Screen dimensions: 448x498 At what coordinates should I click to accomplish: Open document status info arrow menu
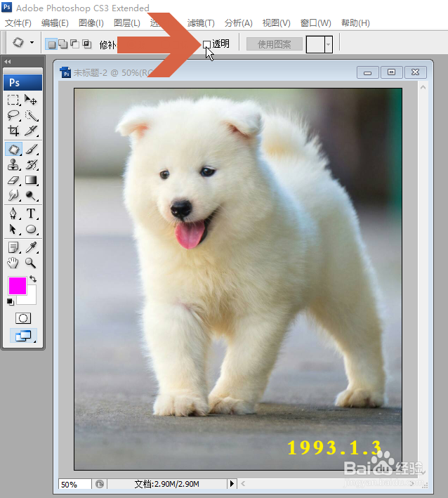click(x=232, y=484)
